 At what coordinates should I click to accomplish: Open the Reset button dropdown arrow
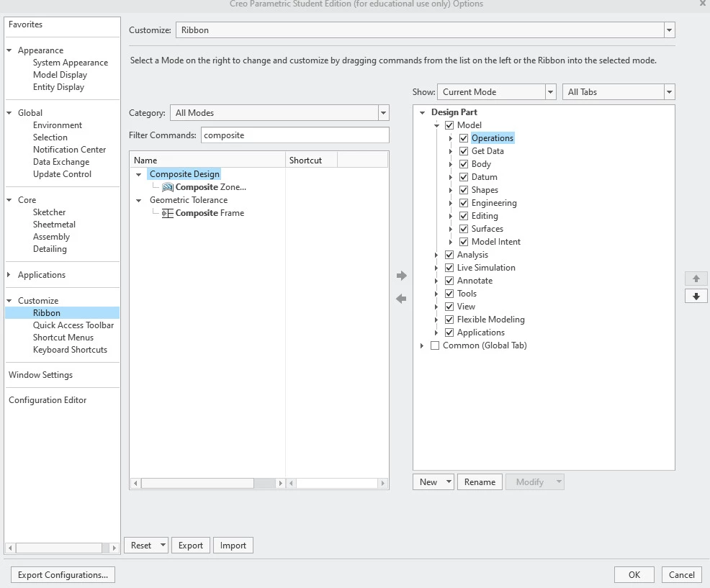(x=163, y=545)
